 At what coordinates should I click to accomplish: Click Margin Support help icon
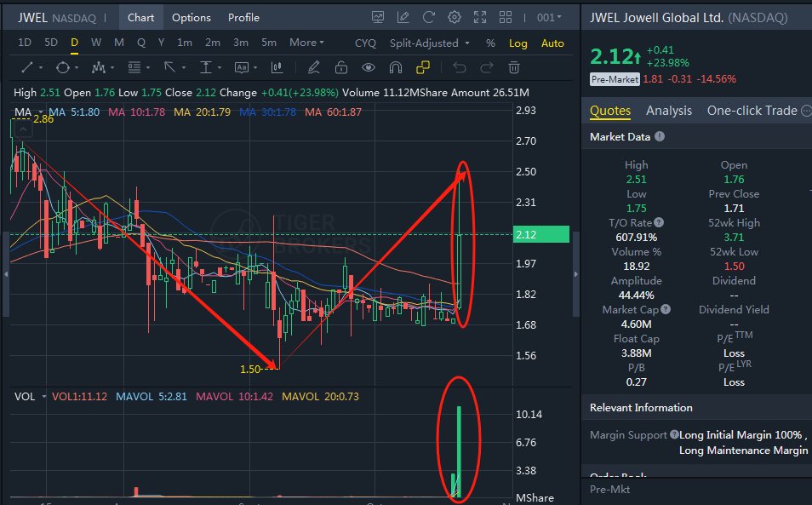point(674,434)
